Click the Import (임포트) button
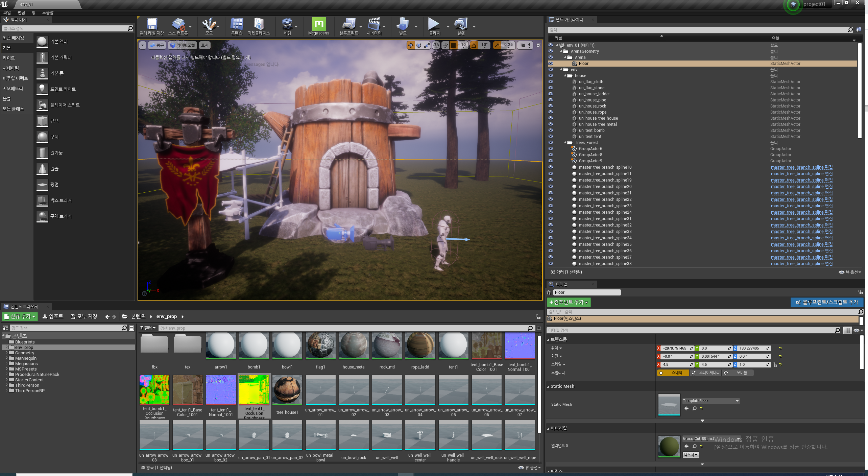 (53, 316)
